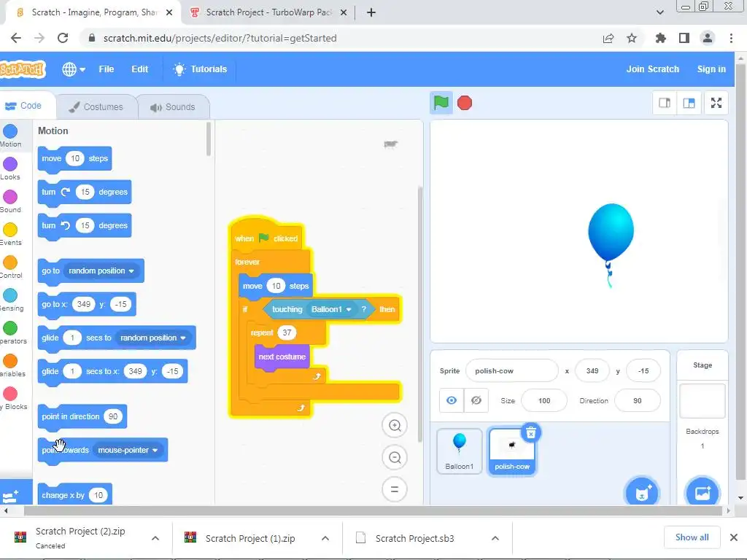Click the green flag to run project

point(441,103)
